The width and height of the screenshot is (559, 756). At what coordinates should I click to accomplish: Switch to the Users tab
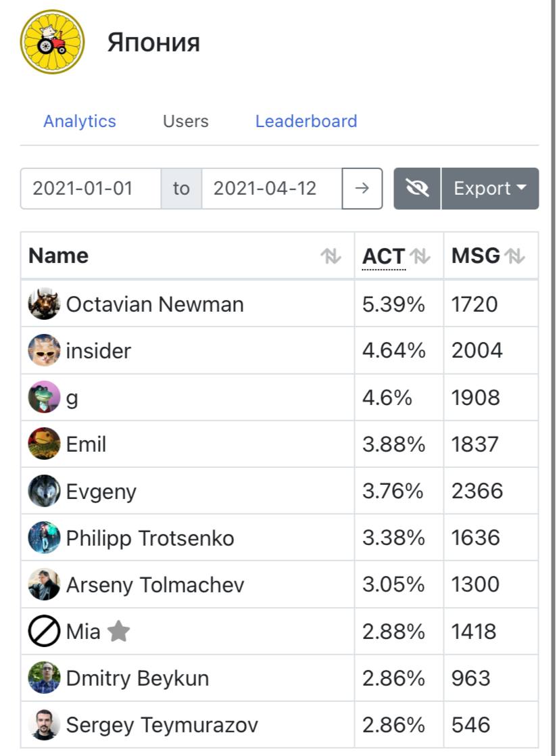[186, 121]
